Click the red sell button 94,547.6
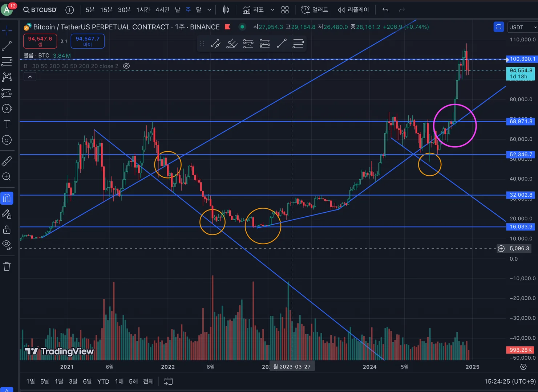This screenshot has width=538, height=392. tap(40, 41)
